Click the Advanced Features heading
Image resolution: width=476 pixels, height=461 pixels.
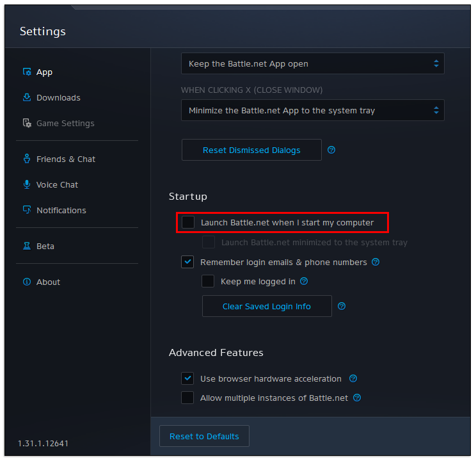pos(216,353)
